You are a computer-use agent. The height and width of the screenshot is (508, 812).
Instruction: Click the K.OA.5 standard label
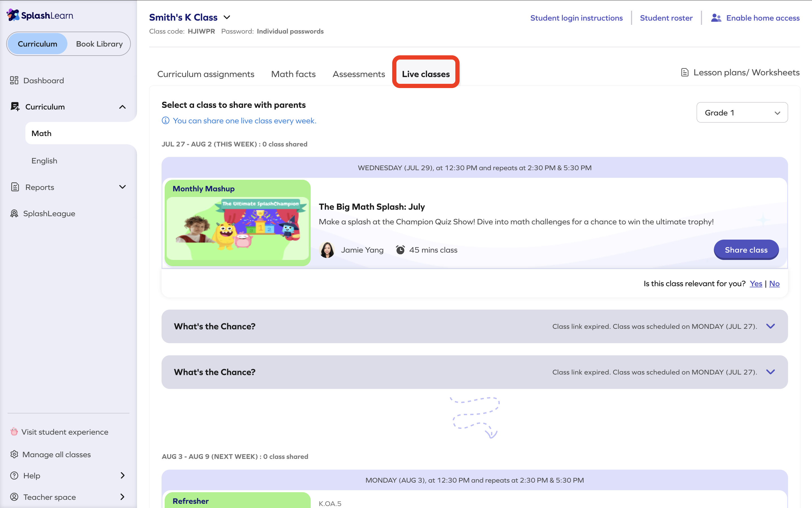pos(330,503)
